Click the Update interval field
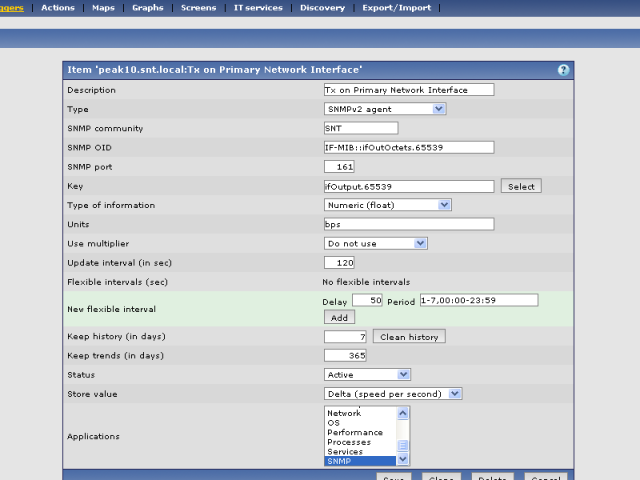The width and height of the screenshot is (640, 480). point(339,262)
